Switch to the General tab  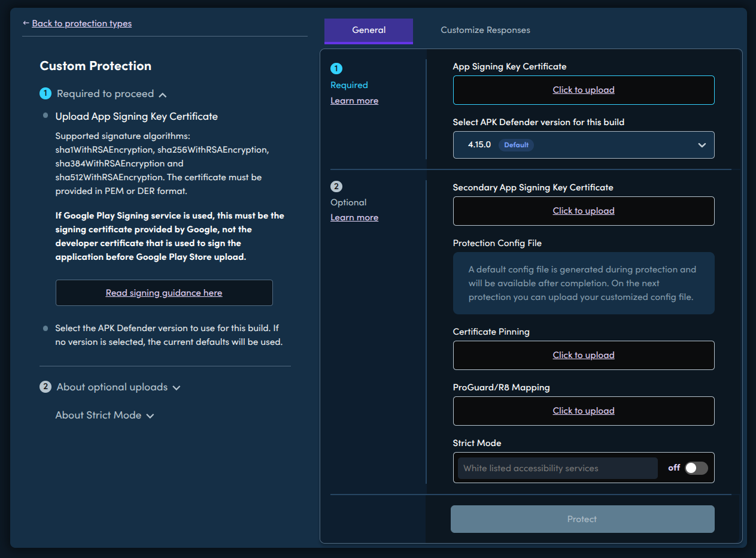(369, 31)
